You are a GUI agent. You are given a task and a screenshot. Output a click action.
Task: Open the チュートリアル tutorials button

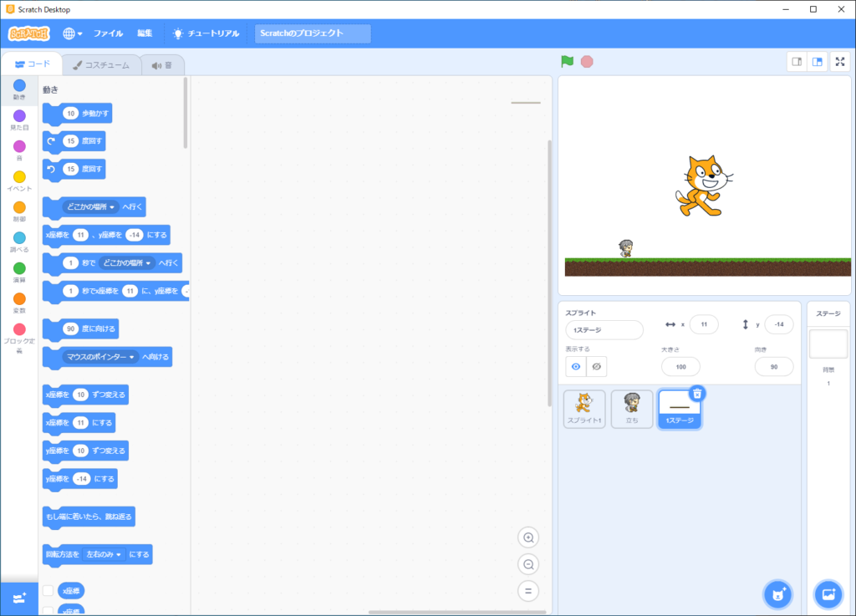(x=205, y=33)
